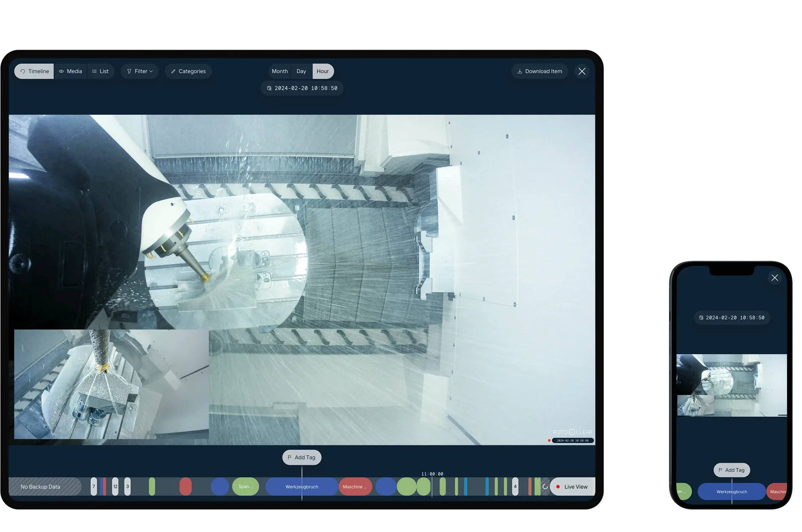Click the list lines icon in List tab
The width and height of the screenshot is (802, 532).
coord(94,71)
